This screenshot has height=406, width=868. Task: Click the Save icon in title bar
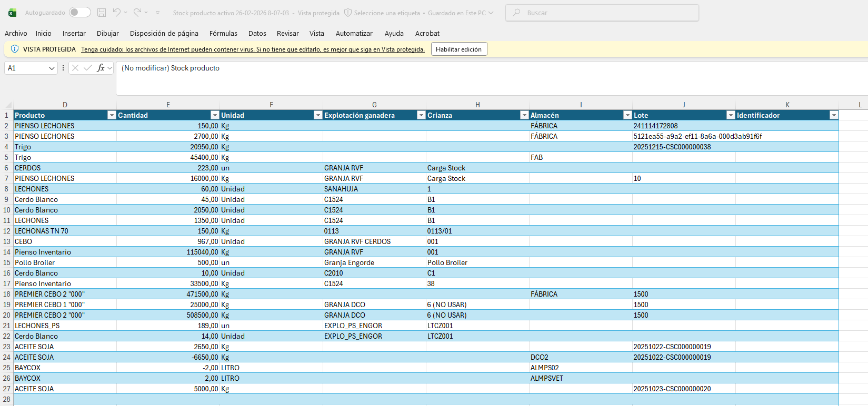click(102, 13)
